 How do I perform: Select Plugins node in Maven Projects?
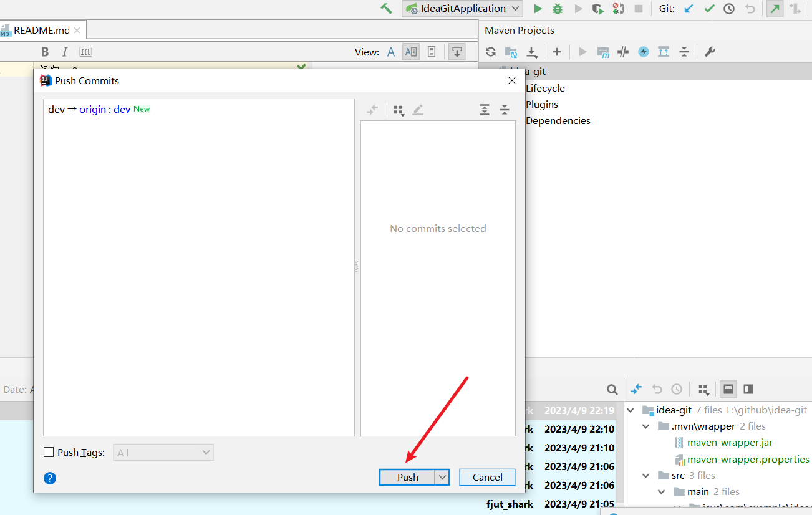pos(542,104)
